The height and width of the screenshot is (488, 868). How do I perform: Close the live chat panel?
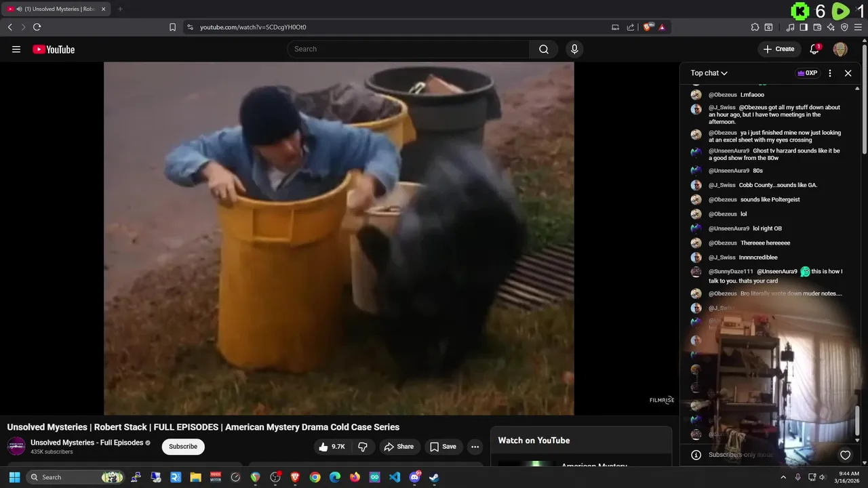(848, 73)
